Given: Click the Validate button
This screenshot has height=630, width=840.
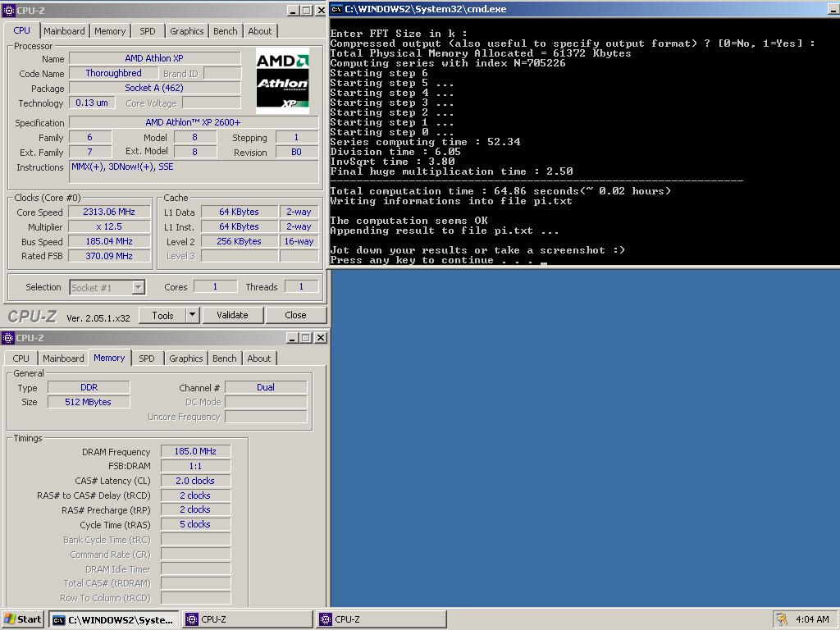Looking at the screenshot, I should [232, 315].
